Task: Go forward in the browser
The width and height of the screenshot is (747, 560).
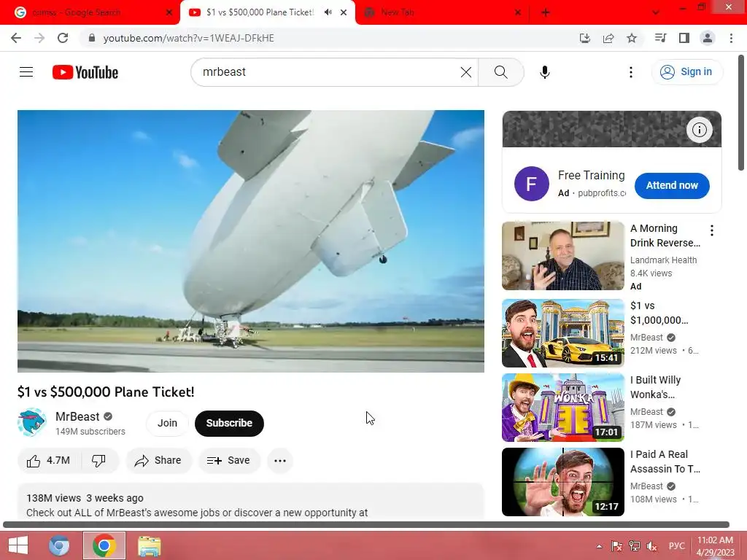Action: pyautogui.click(x=39, y=38)
